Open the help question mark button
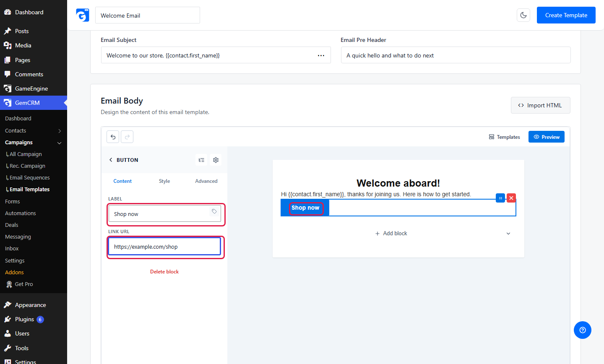The height and width of the screenshot is (364, 604). [583, 330]
